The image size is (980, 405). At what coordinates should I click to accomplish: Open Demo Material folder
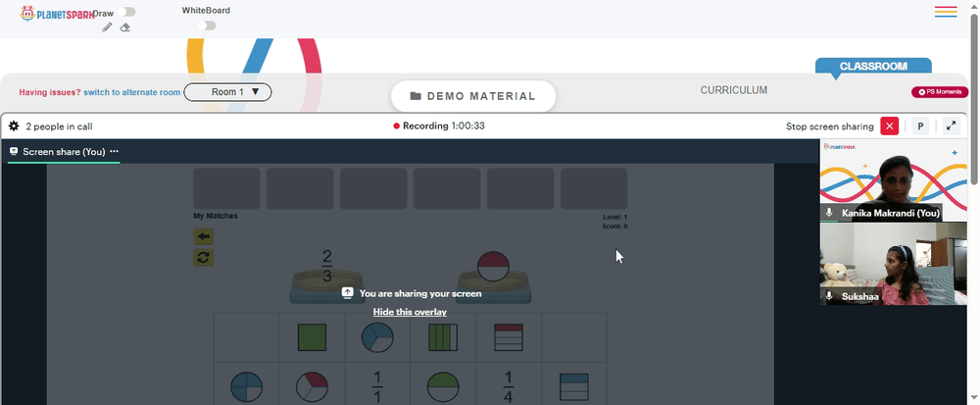pyautogui.click(x=473, y=96)
